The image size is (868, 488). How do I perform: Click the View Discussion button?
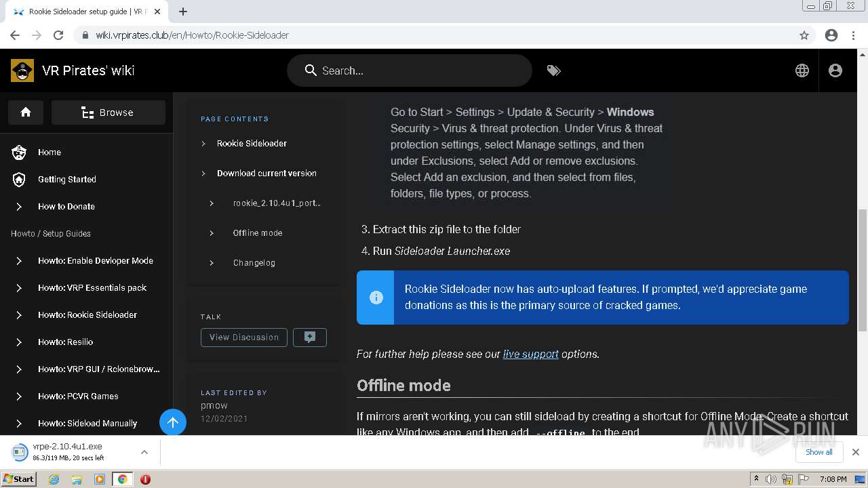(244, 338)
